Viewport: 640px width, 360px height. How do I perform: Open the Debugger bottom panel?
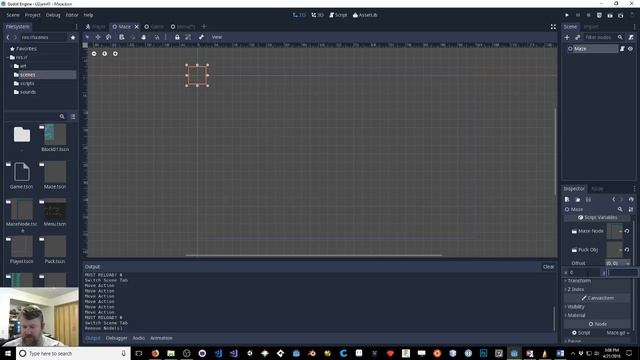coord(116,338)
